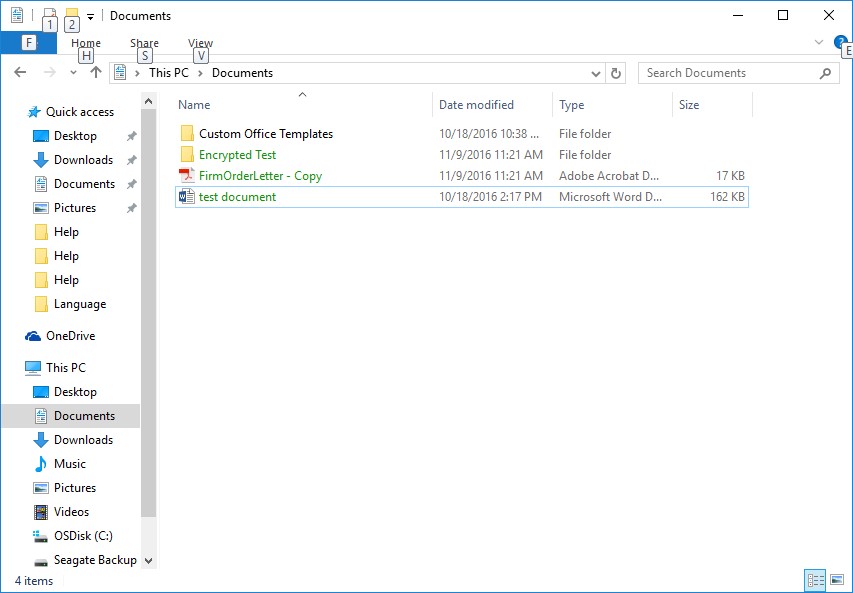
Task: Click the Up directory arrow in navigation bar
Action: click(x=96, y=73)
